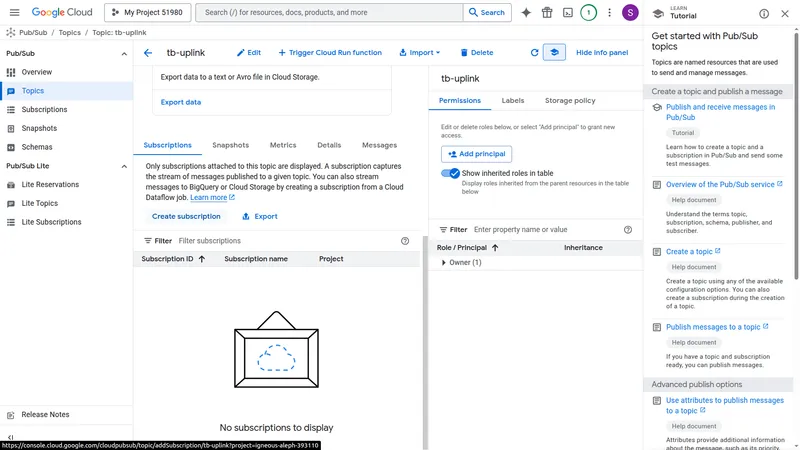The width and height of the screenshot is (800, 450).
Task: Open Publish messages to a topic link
Action: (717, 327)
